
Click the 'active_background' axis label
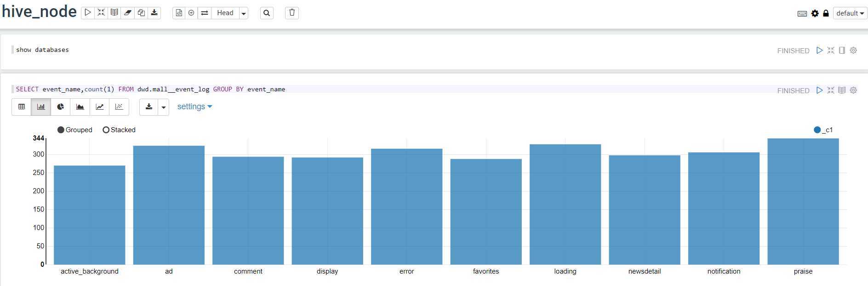[x=90, y=271]
